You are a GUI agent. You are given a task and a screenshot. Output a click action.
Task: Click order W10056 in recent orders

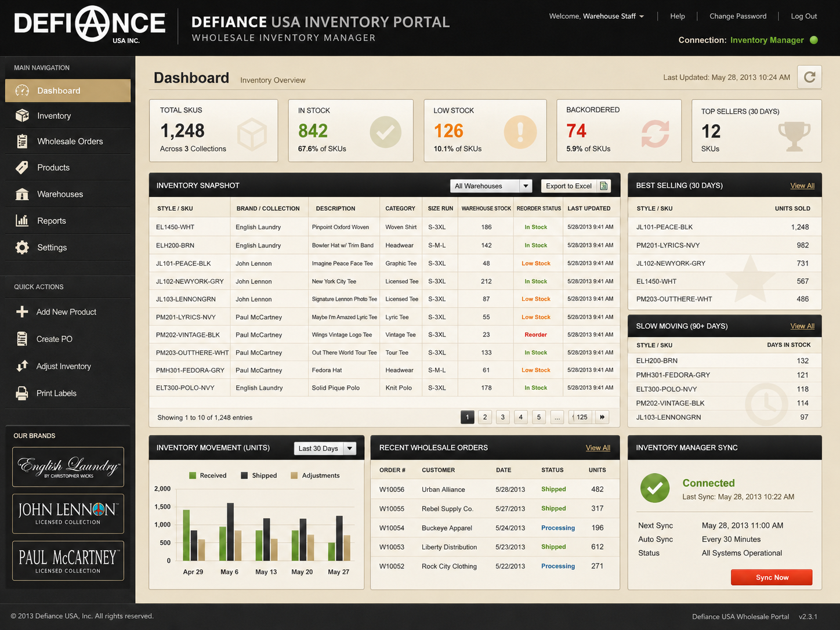pyautogui.click(x=392, y=490)
